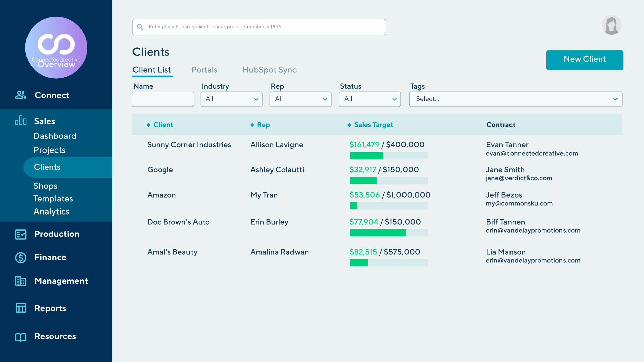Viewport: 644px width, 362px height.
Task: Click the Connect people icon in sidebar
Action: click(21, 95)
